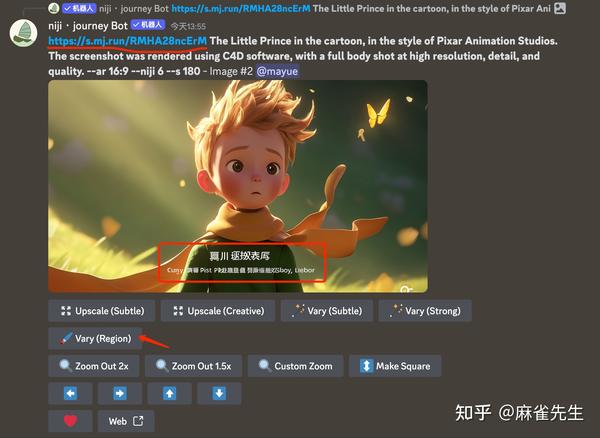600x438 pixels.
Task: Click the small bot avatar in reply preview
Action: coord(54,8)
